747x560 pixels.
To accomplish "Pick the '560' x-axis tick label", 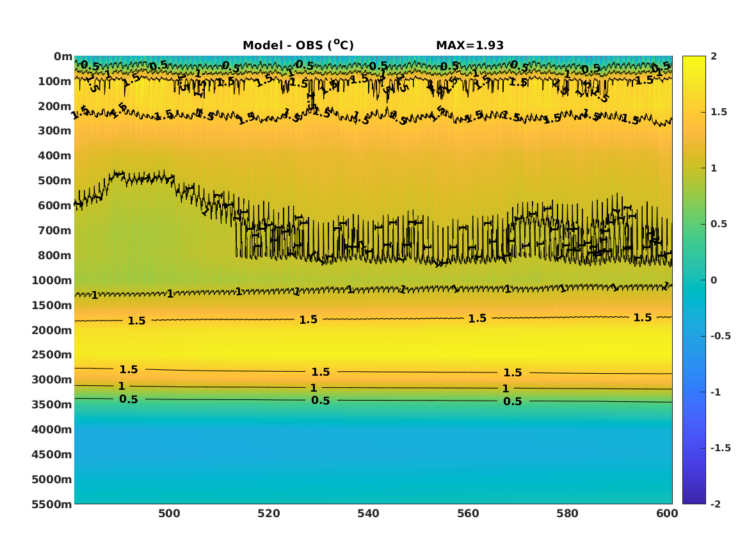I will pyautogui.click(x=468, y=513).
